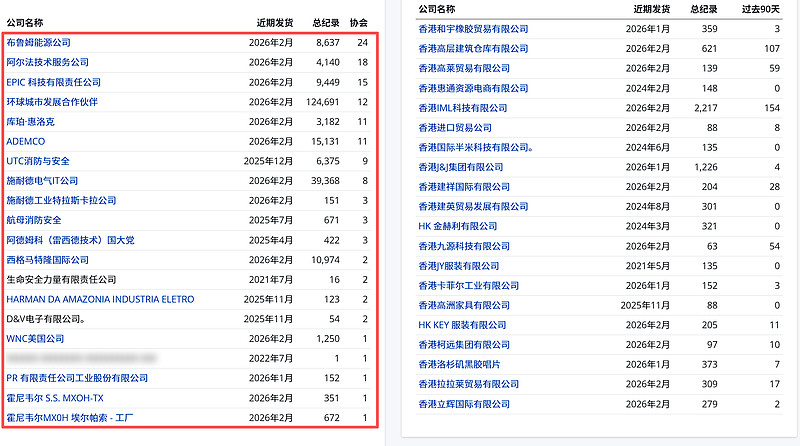Select the 2,217 total records value
800x446 pixels.
(x=706, y=108)
